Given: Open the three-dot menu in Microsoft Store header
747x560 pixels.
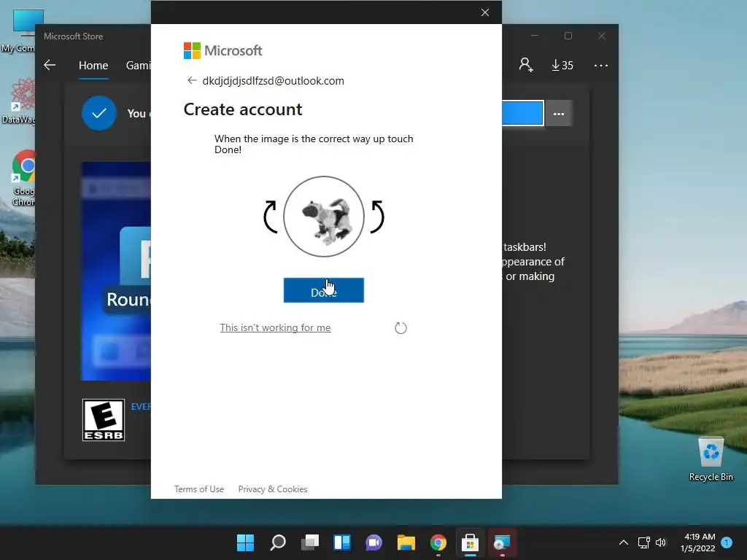Looking at the screenshot, I should pos(601,65).
